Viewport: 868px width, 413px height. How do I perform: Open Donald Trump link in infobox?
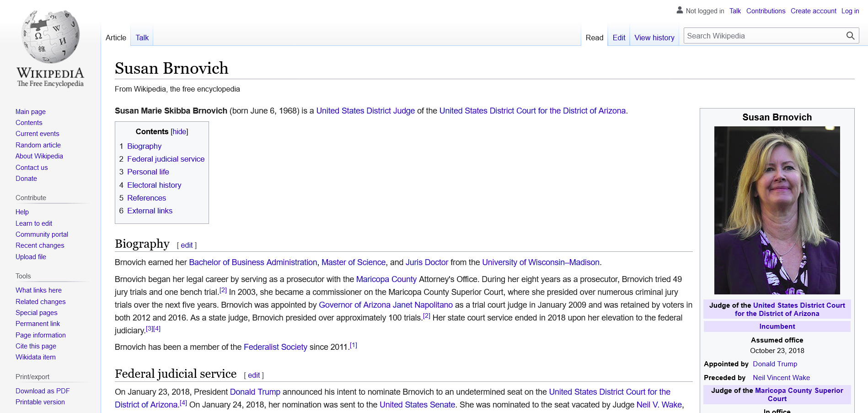775,364
